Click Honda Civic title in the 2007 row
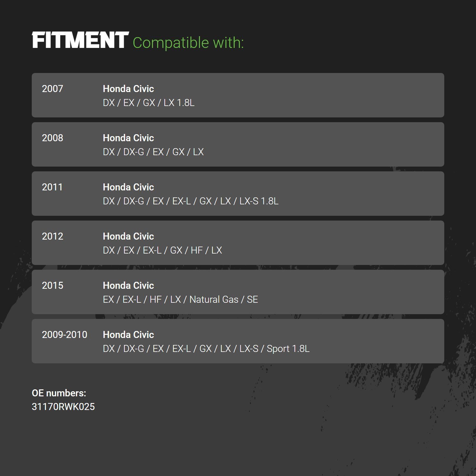The height and width of the screenshot is (476, 476). coord(128,89)
